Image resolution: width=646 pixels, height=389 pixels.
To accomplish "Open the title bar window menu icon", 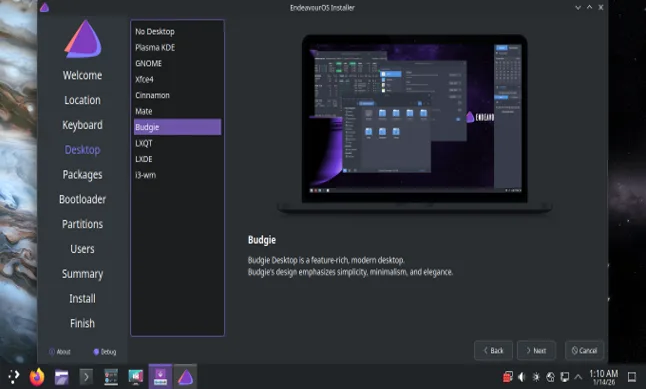I will [x=44, y=7].
